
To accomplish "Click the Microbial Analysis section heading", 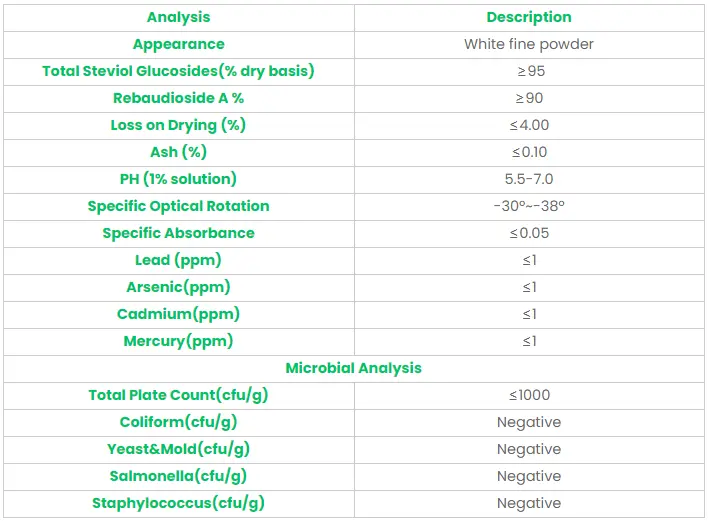I will 354,368.
